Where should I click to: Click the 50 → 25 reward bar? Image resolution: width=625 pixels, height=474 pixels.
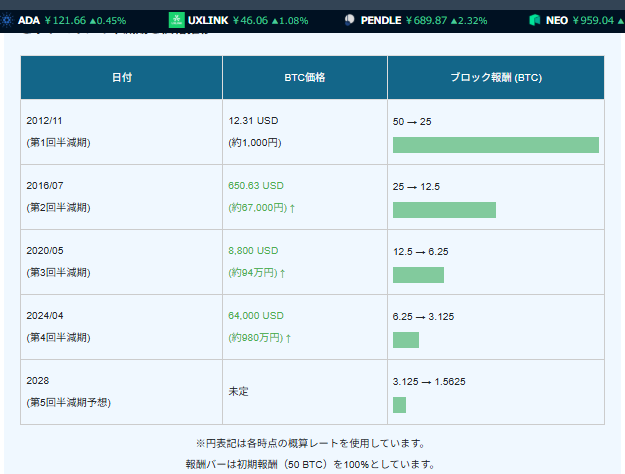(495, 145)
